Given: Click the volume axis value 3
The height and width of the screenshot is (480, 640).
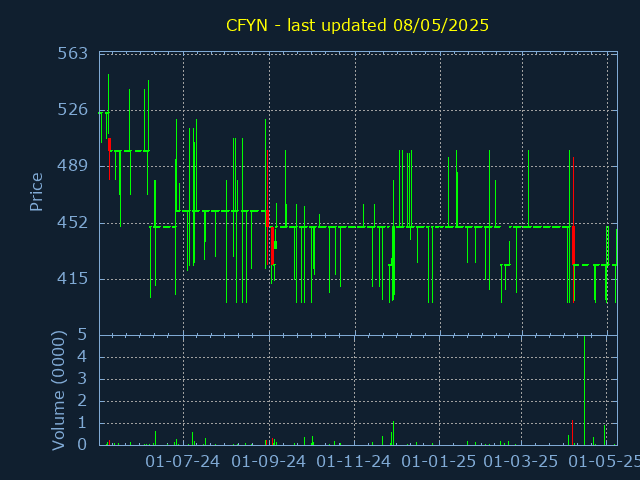Looking at the screenshot, I should tap(82, 379).
